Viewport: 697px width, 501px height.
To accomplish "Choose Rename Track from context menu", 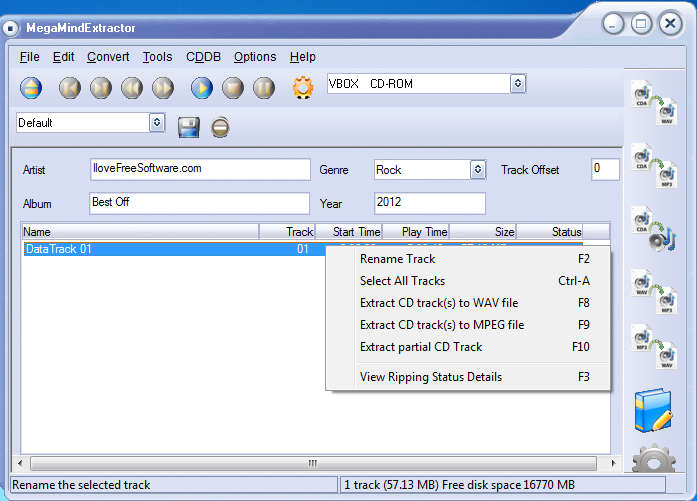I will (468, 259).
